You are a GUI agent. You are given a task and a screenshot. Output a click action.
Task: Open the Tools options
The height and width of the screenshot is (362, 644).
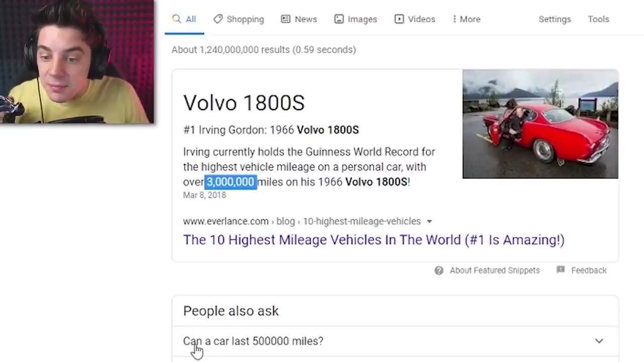point(598,19)
